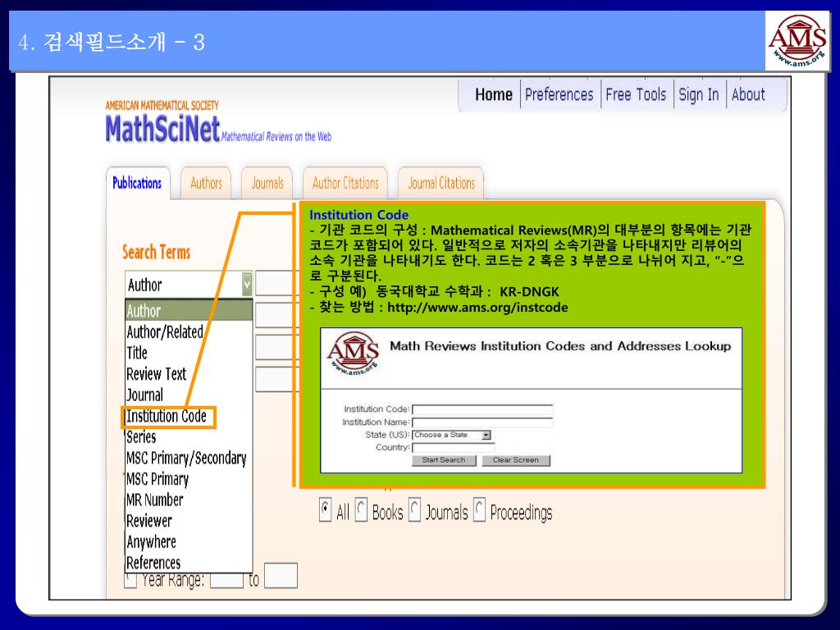Image resolution: width=840 pixels, height=630 pixels.
Task: Click the AMS logo in Institution Codes Lookup
Action: click(x=353, y=354)
